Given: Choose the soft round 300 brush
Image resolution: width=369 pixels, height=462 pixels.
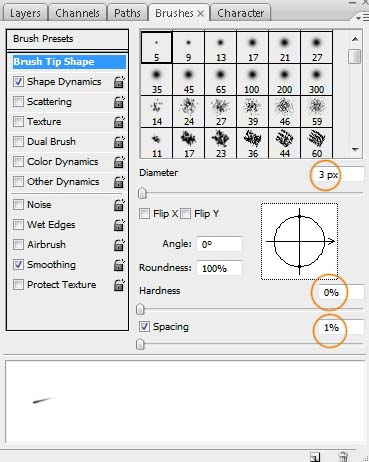Looking at the screenshot, I should point(316,79).
